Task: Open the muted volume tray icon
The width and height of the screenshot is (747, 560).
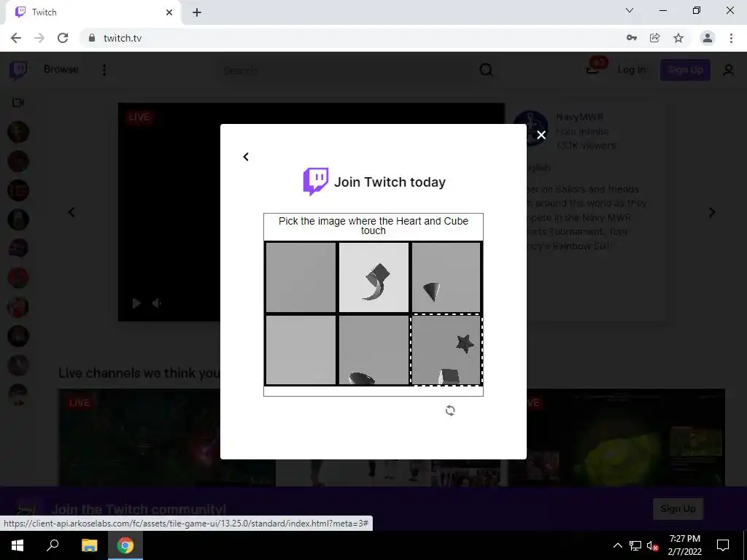Action: click(x=653, y=545)
